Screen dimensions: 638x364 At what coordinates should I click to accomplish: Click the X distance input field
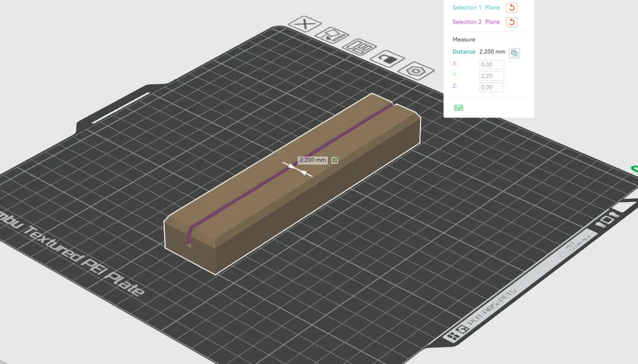(x=491, y=64)
